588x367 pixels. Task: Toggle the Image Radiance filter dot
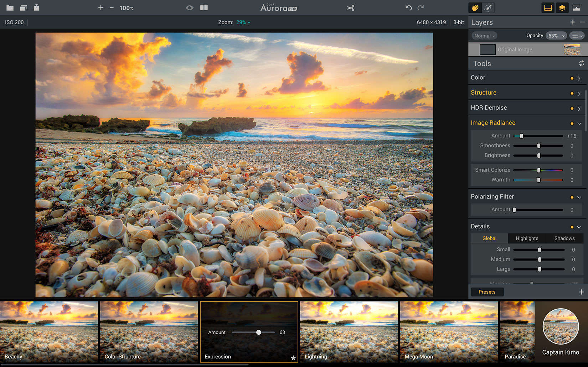[572, 124]
